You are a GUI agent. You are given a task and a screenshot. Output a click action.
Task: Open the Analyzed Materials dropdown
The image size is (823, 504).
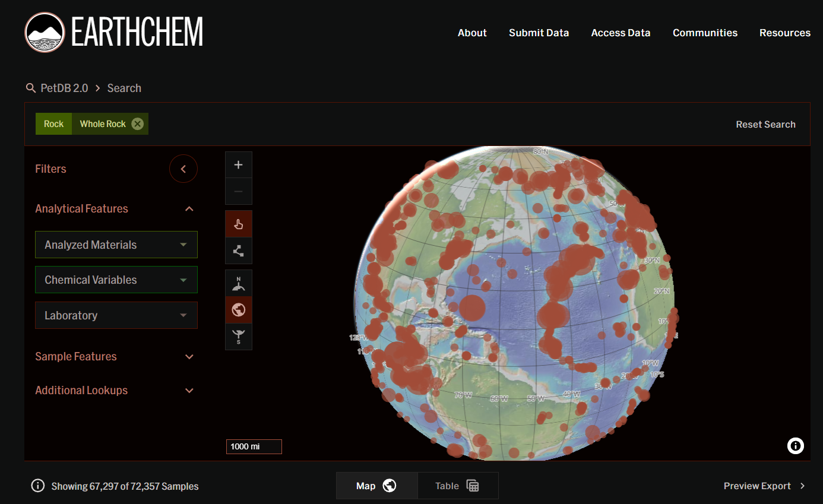[116, 245]
